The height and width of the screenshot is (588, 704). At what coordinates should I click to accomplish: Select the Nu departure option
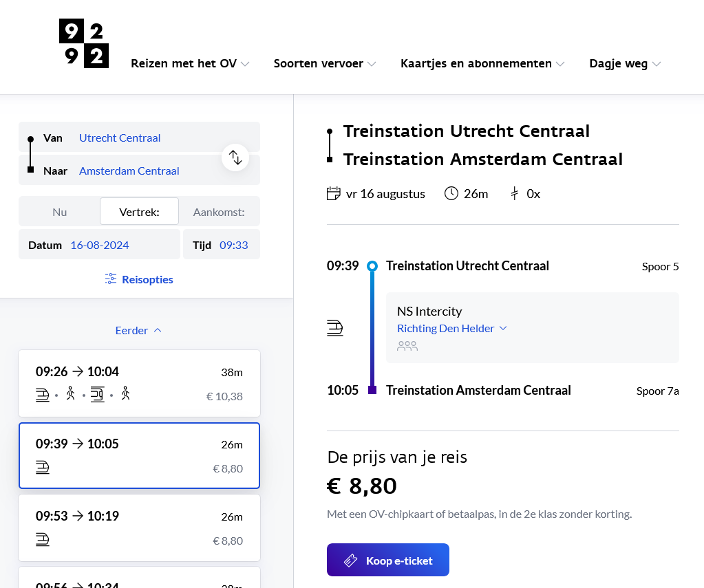point(60,212)
